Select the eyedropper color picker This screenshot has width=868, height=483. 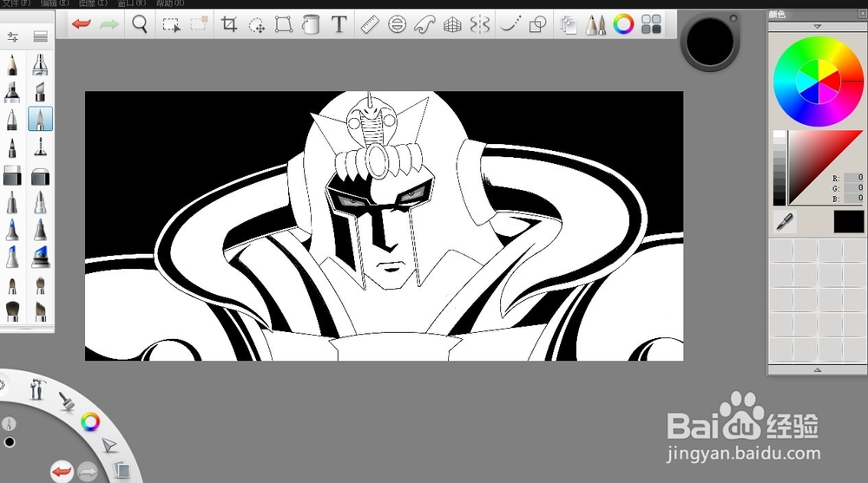(785, 221)
